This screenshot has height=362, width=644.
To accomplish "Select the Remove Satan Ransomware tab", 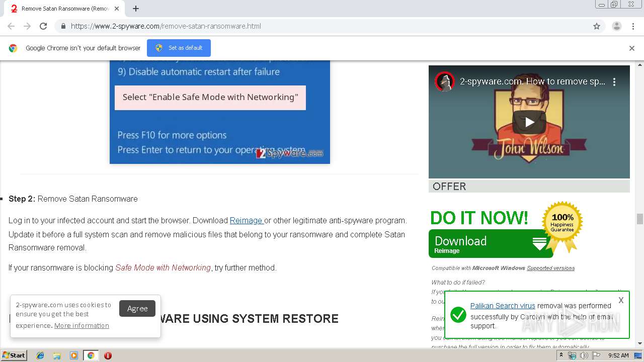I will (65, 9).
